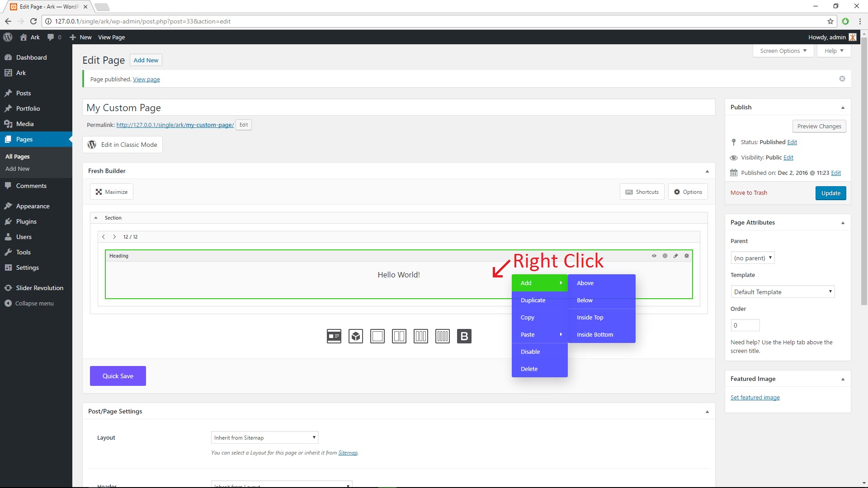This screenshot has width=868, height=488.
Task: Switch to the Pages section in the sidebar
Action: (x=24, y=139)
